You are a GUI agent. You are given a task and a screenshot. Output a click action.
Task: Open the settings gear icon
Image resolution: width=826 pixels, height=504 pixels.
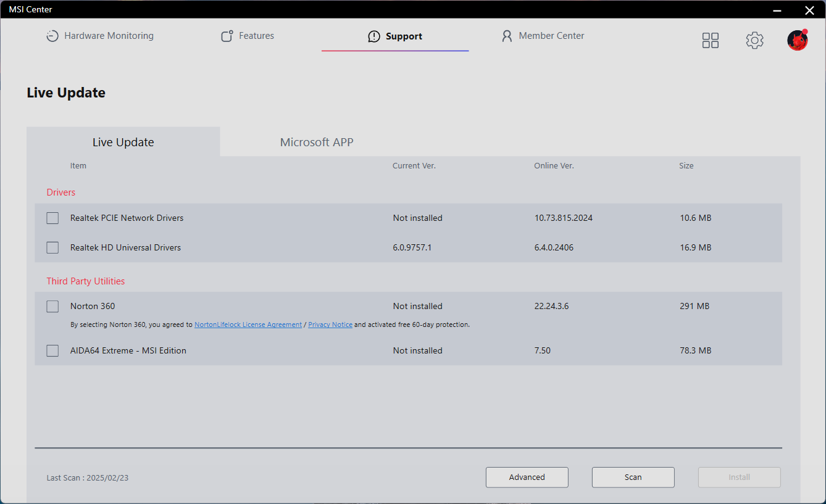click(754, 41)
